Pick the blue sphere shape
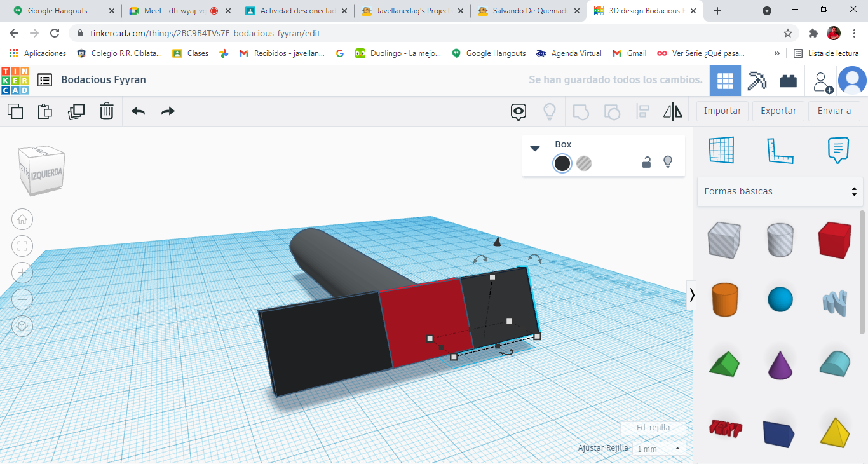The width and height of the screenshot is (868, 464). [x=780, y=299]
